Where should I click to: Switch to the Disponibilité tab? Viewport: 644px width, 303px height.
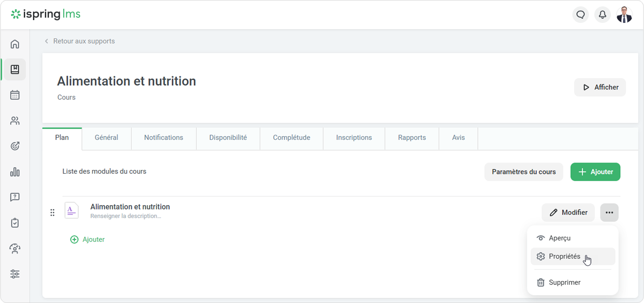[228, 138]
